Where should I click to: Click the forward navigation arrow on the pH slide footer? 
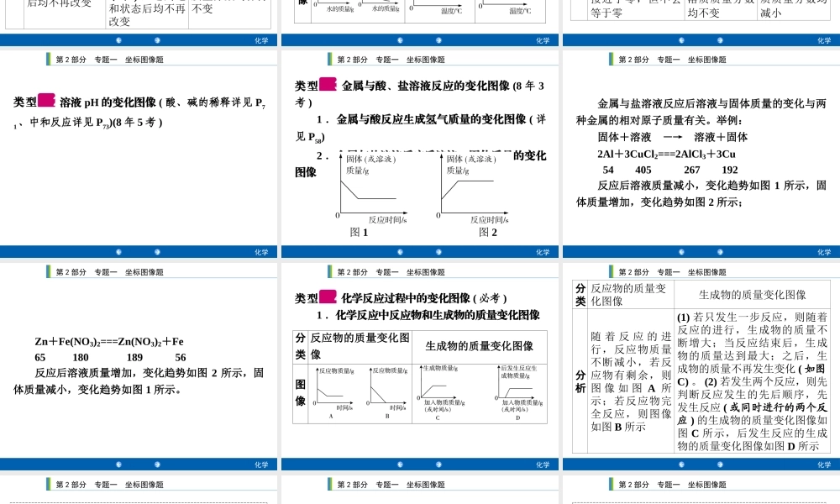(x=157, y=251)
